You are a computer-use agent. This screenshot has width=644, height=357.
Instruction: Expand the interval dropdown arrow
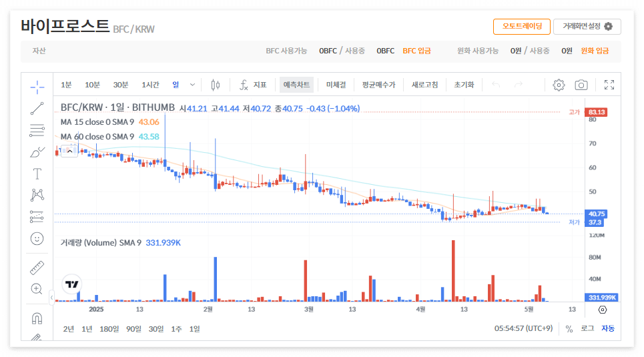(x=192, y=85)
